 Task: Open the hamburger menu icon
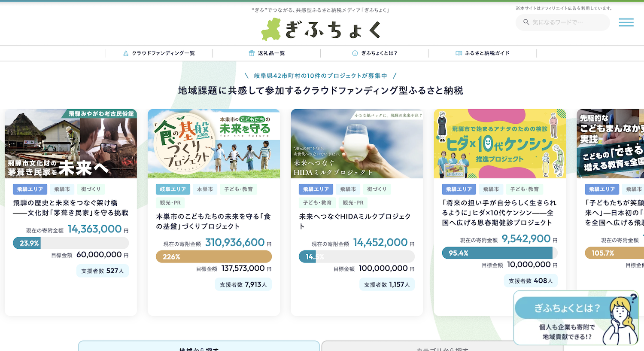tap(626, 22)
